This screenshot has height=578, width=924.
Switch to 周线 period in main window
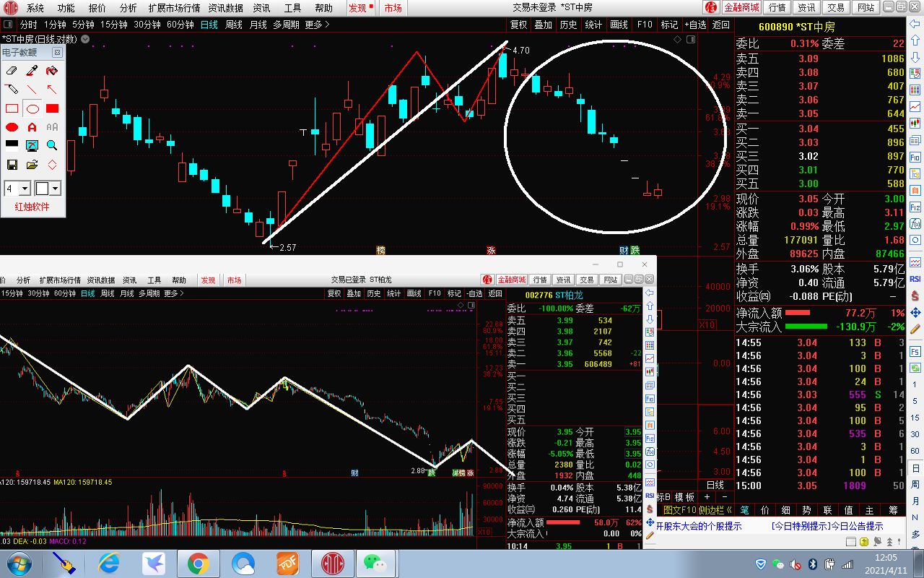pos(234,25)
